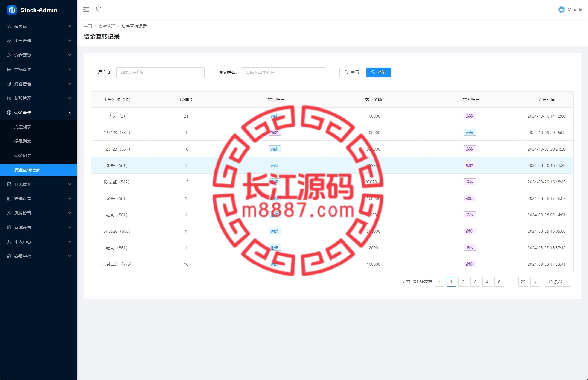
Task: Click the 仪表盘 dashboard icon
Action: click(x=9, y=26)
